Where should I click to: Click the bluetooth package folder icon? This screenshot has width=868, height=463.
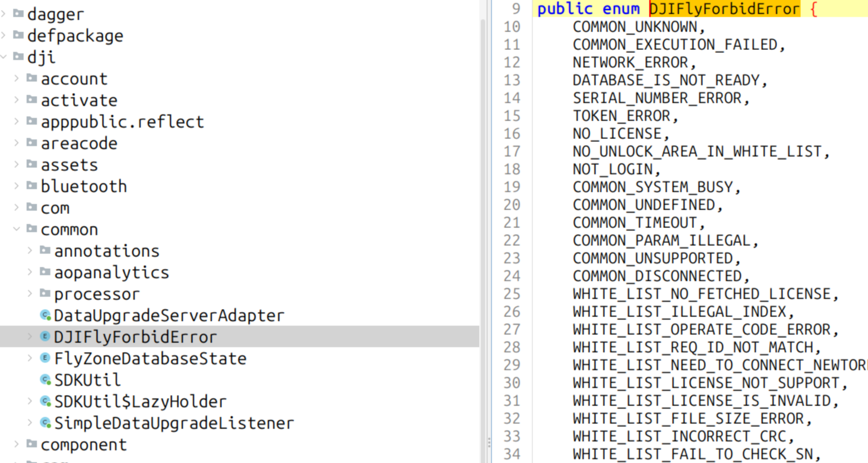tap(32, 186)
